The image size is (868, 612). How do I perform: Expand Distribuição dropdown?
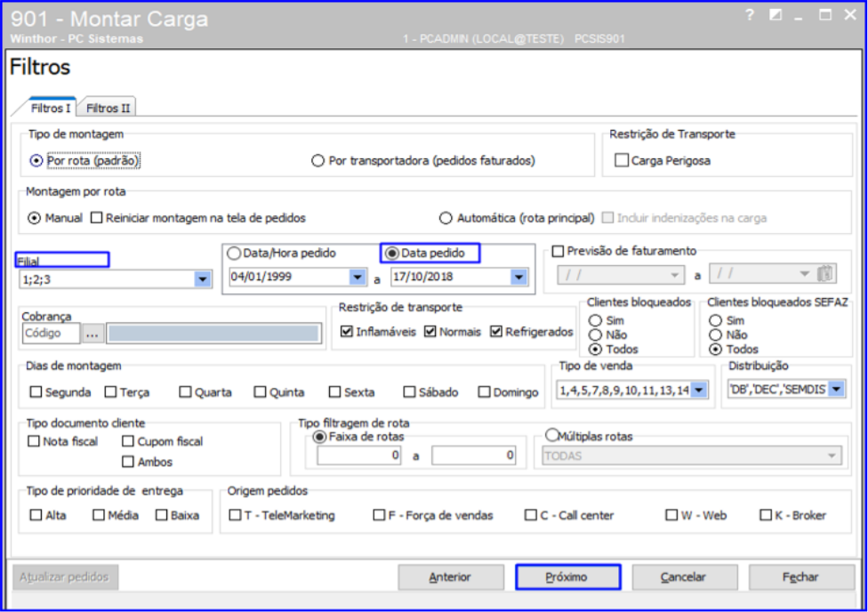837,390
